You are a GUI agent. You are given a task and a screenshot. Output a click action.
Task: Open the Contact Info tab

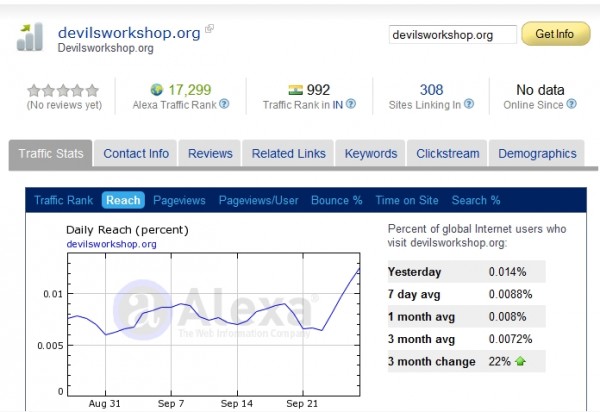tap(136, 154)
